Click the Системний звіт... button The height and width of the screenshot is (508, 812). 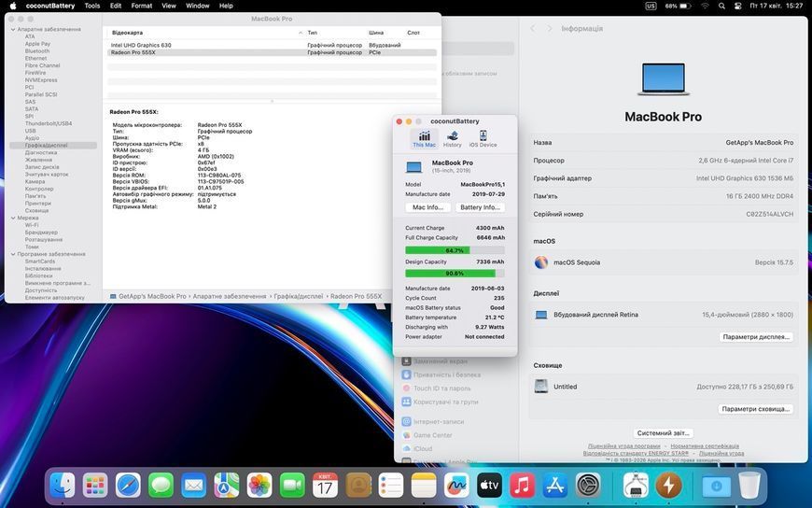click(663, 433)
